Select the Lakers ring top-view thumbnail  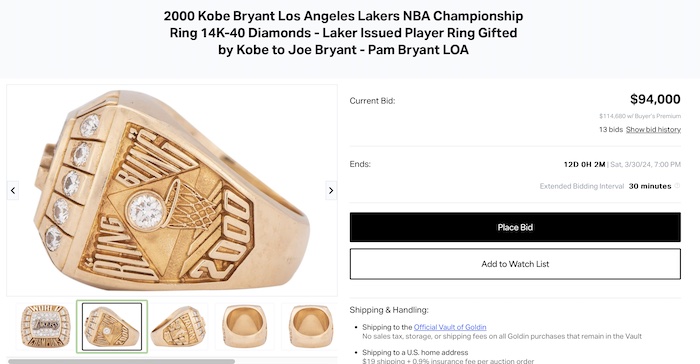point(46,326)
